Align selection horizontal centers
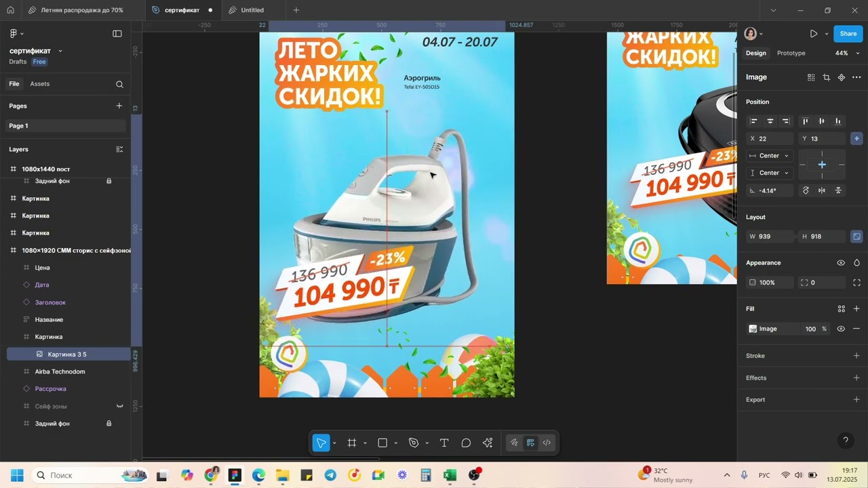The width and height of the screenshot is (868, 488). click(x=770, y=121)
